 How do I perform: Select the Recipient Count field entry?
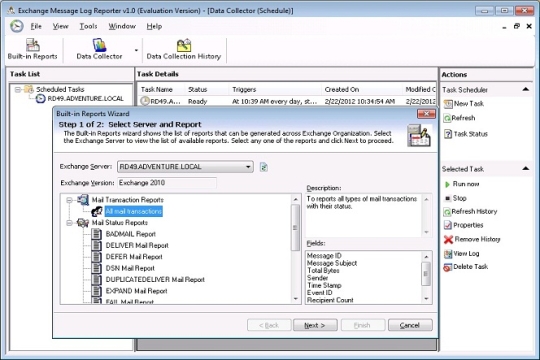pyautogui.click(x=330, y=300)
